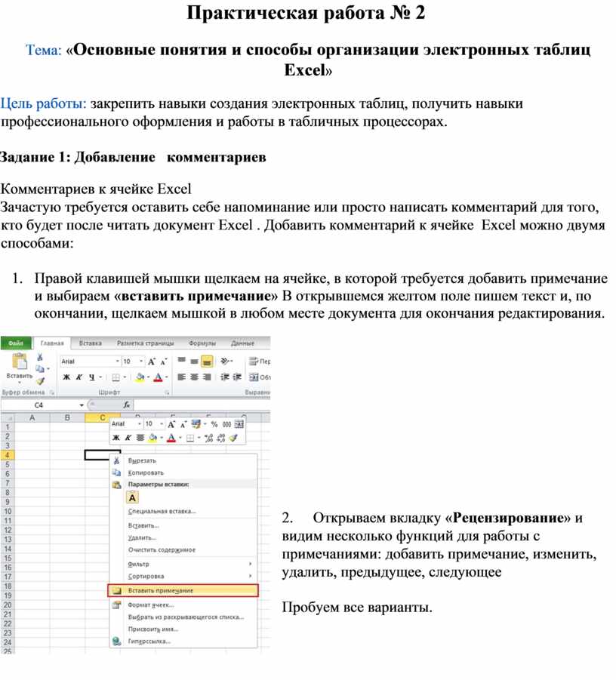Toggle bold Ж in the mini toolbar
Viewport: 616px width, 680px height.
(x=115, y=438)
